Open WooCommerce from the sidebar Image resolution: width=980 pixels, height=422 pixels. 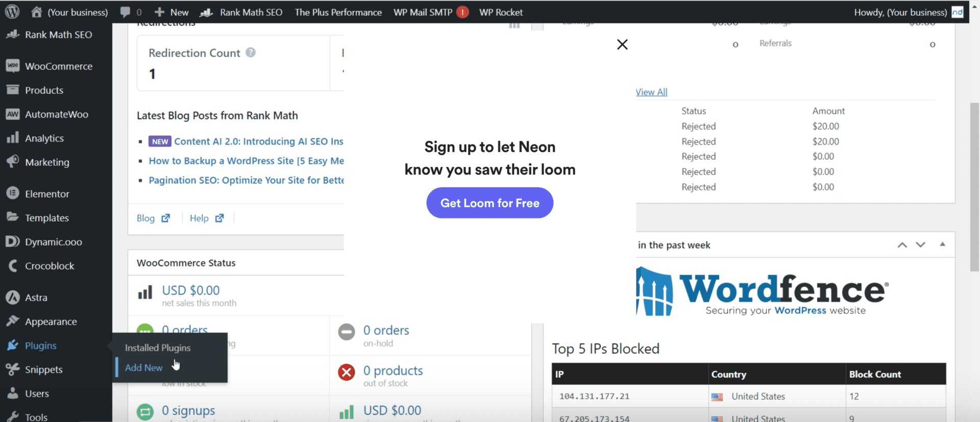58,66
